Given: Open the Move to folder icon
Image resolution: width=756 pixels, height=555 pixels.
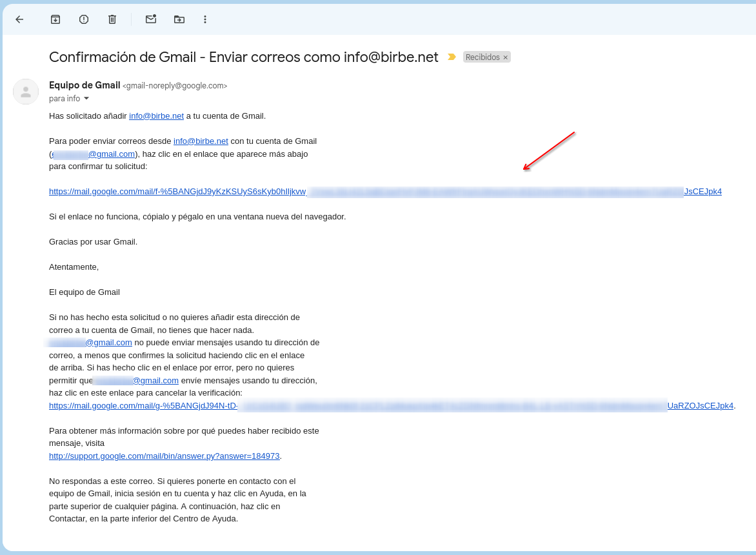Looking at the screenshot, I should (x=179, y=19).
